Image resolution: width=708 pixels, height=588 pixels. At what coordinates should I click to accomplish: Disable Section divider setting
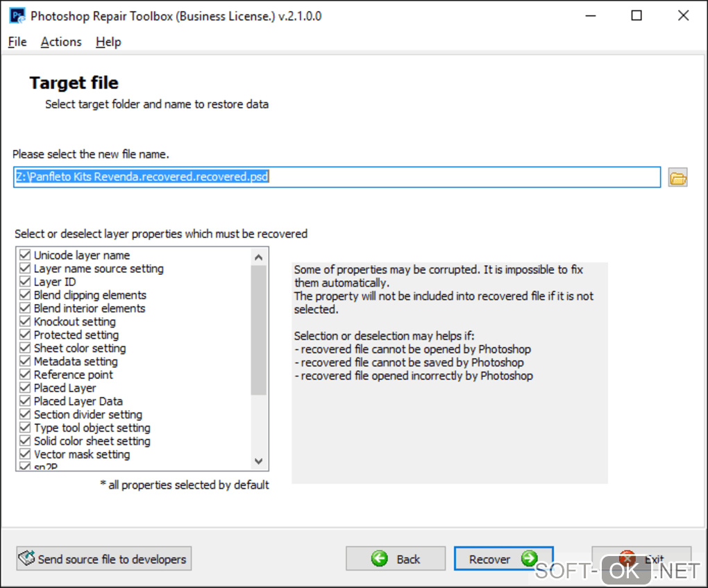[x=25, y=414]
